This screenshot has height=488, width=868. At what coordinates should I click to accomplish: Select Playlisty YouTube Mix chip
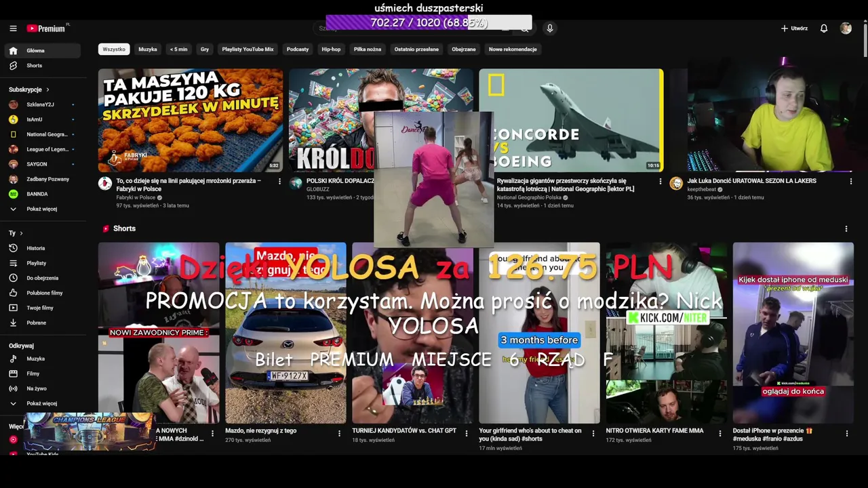point(248,49)
